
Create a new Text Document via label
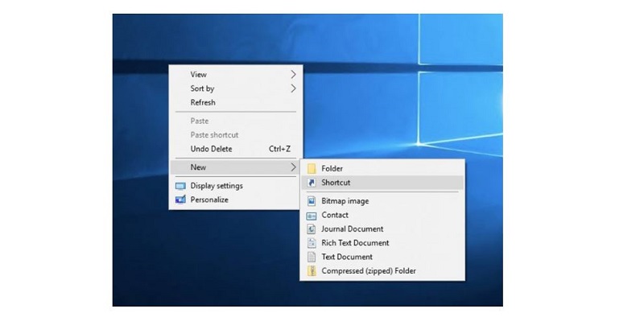(x=347, y=257)
